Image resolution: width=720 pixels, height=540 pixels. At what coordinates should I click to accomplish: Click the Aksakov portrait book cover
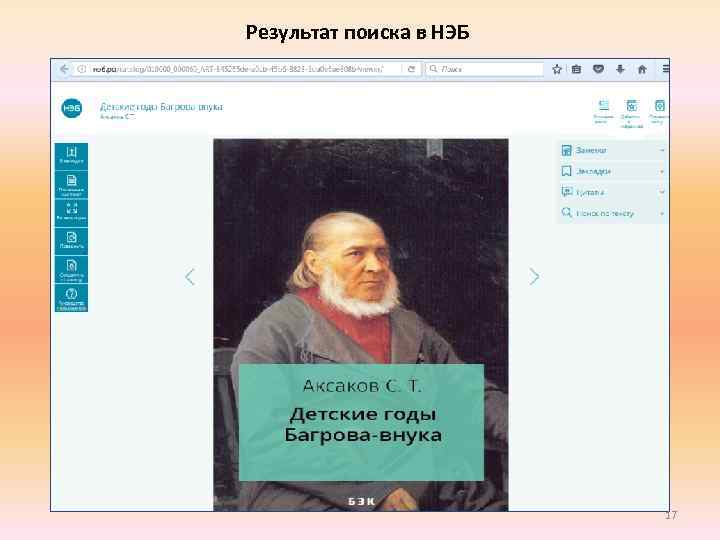point(361,325)
